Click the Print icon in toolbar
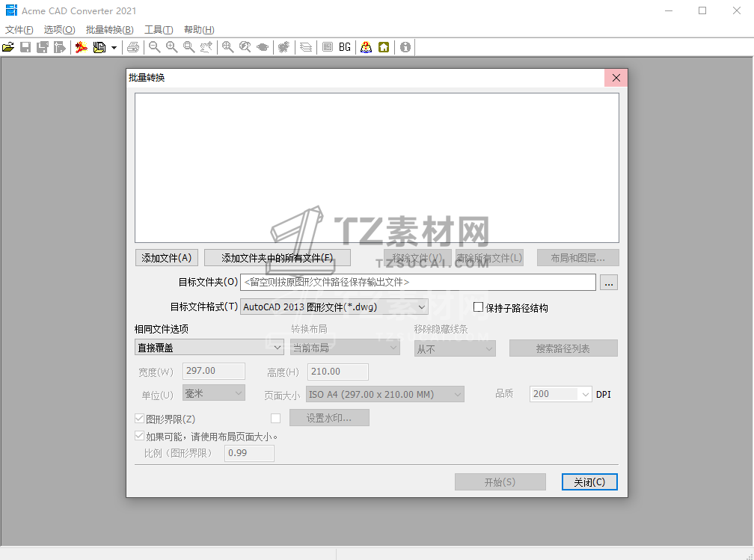 point(133,47)
